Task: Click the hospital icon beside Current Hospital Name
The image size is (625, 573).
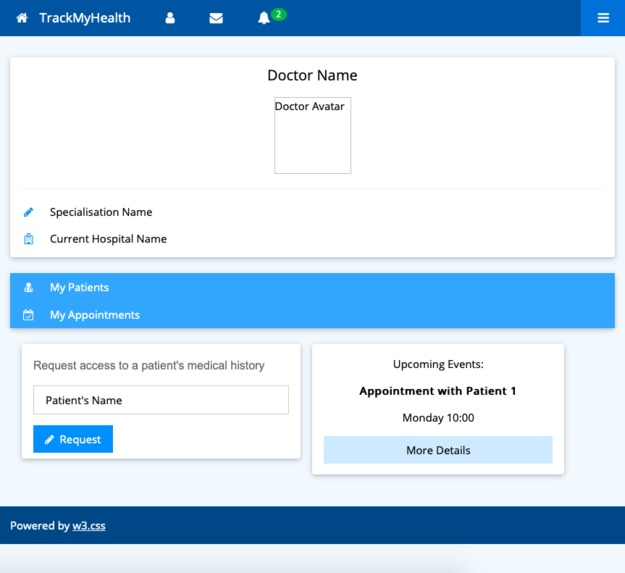Action: pos(28,239)
